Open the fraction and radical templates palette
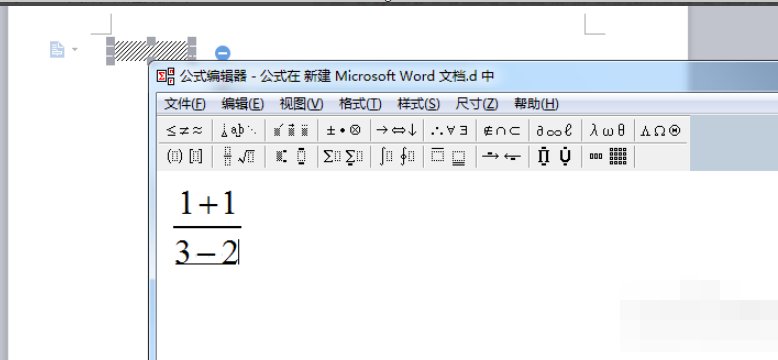This screenshot has width=778, height=360. (x=239, y=157)
